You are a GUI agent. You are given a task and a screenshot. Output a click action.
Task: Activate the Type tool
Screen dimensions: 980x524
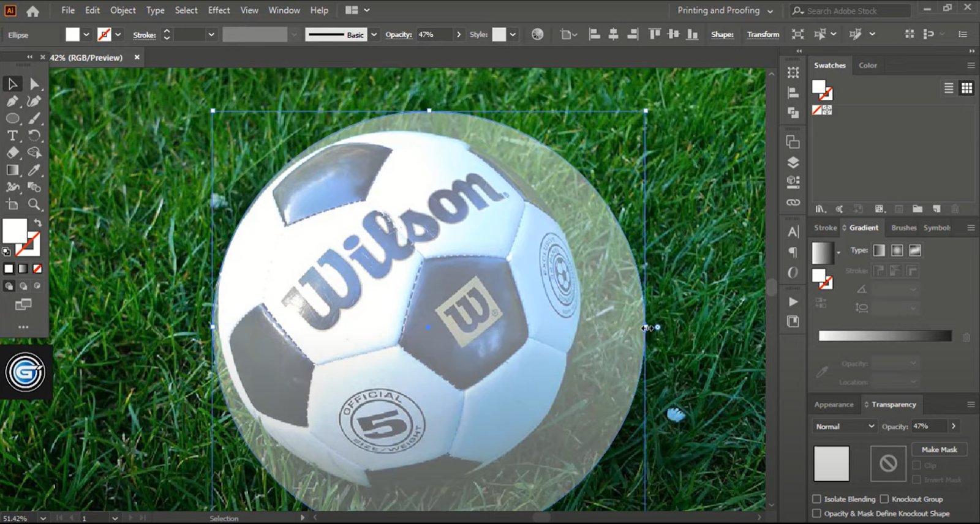12,135
